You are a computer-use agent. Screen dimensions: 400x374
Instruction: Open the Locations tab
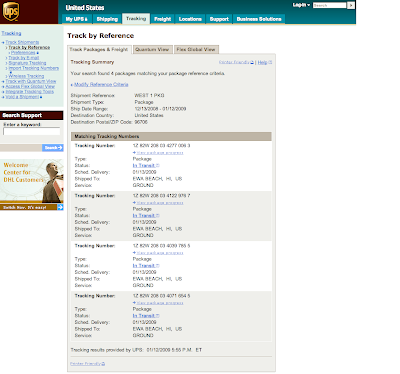[190, 19]
